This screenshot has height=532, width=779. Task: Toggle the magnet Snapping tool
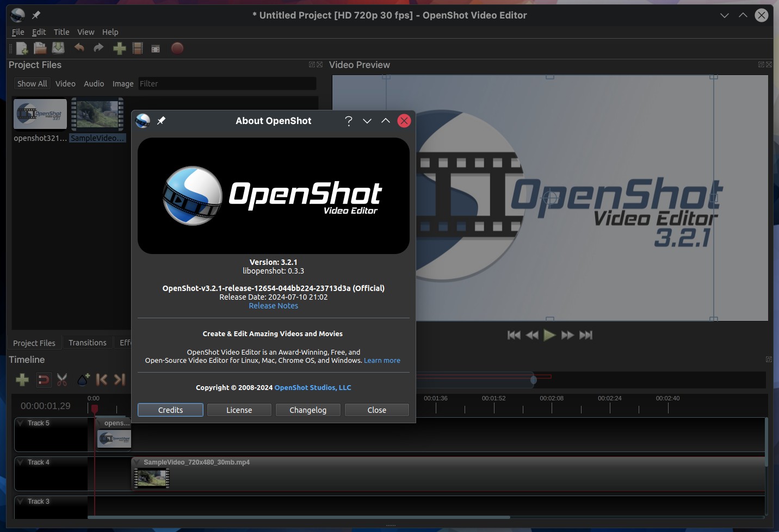click(x=43, y=380)
